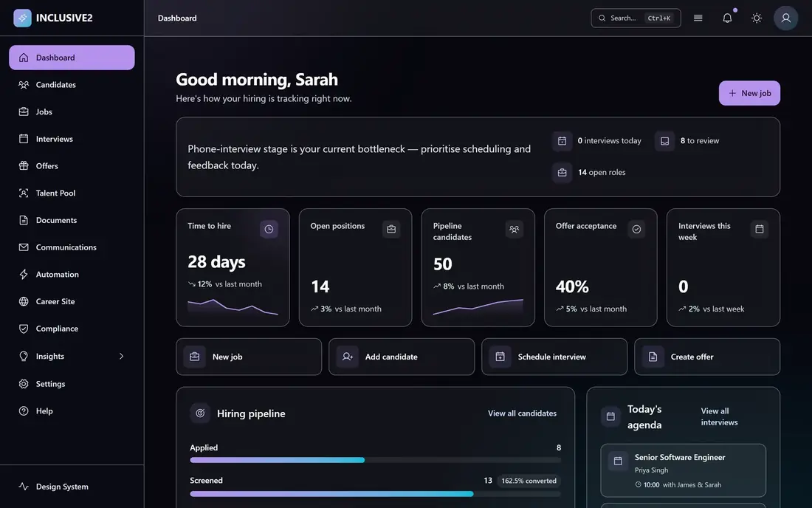The height and width of the screenshot is (508, 812).
Task: Open Settings in sidebar
Action: (72, 384)
